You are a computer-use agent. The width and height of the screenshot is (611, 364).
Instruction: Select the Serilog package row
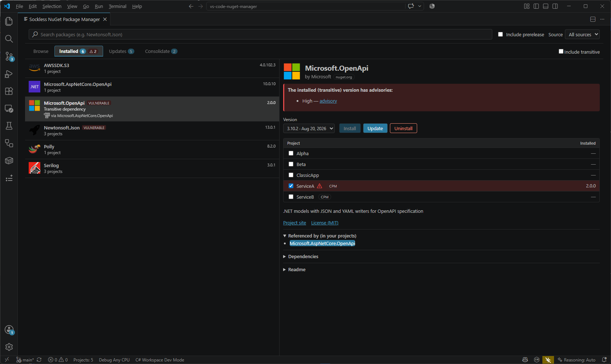coord(152,168)
